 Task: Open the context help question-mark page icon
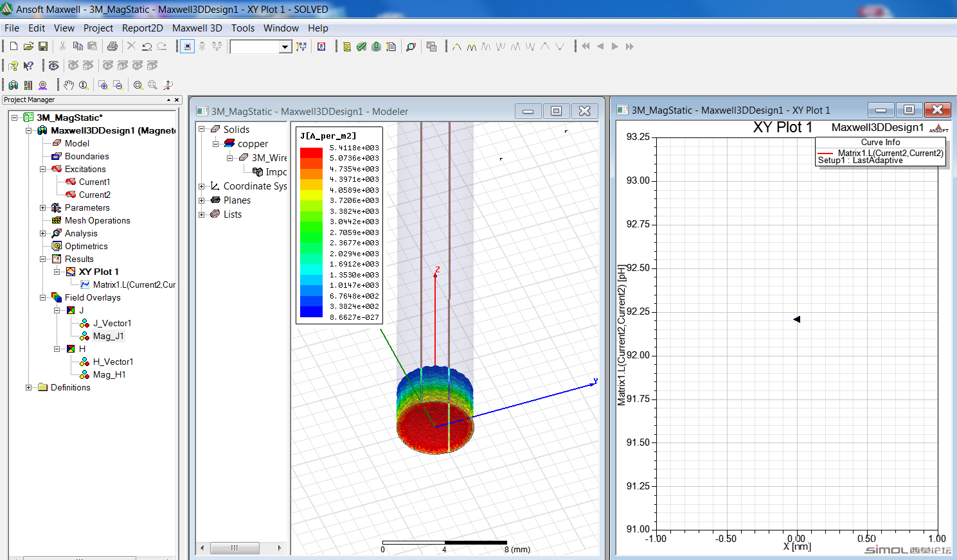click(x=13, y=66)
